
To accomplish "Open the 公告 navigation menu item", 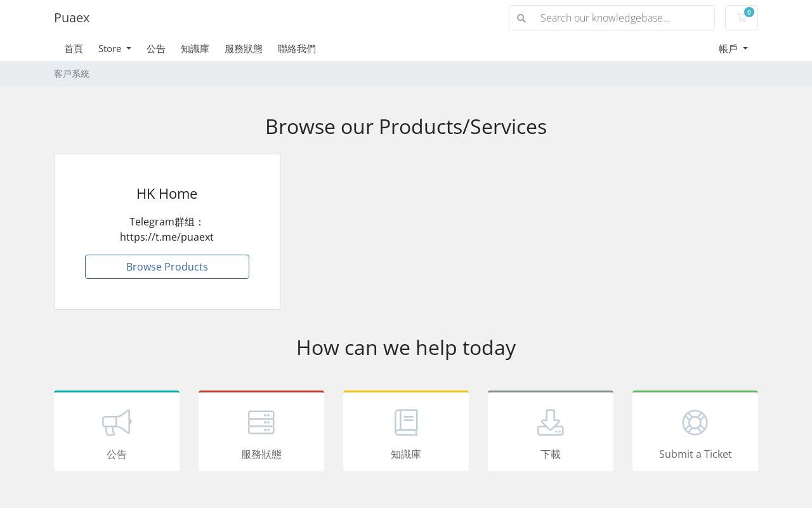I will [x=156, y=49].
